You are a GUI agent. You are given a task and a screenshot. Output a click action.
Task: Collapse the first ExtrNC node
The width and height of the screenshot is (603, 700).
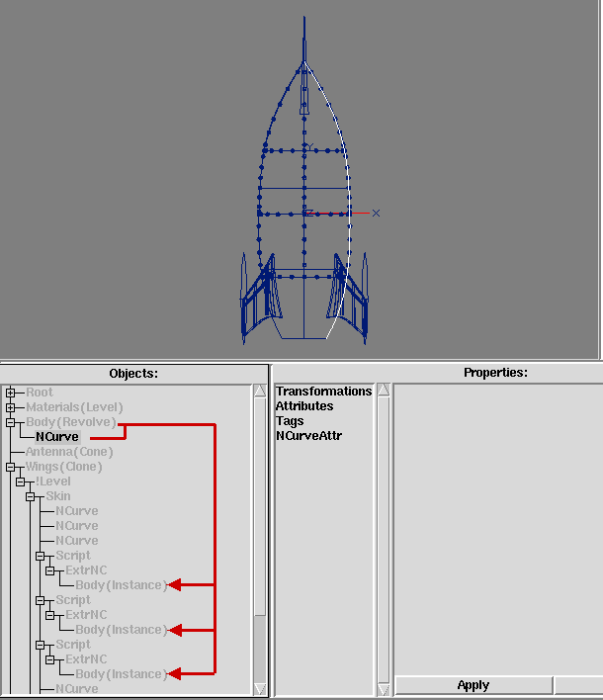point(50,570)
